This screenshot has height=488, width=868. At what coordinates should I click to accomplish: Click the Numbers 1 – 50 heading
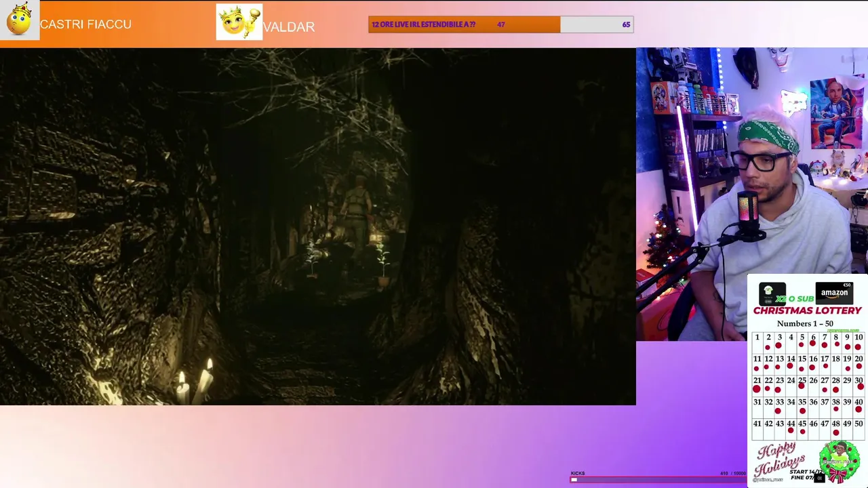pos(805,323)
